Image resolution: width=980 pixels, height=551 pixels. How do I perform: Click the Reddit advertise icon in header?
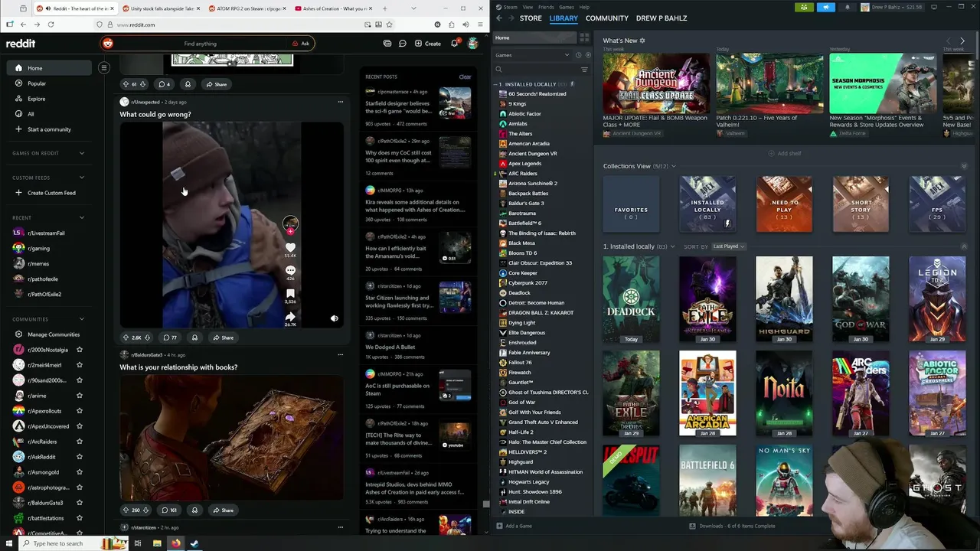click(387, 44)
